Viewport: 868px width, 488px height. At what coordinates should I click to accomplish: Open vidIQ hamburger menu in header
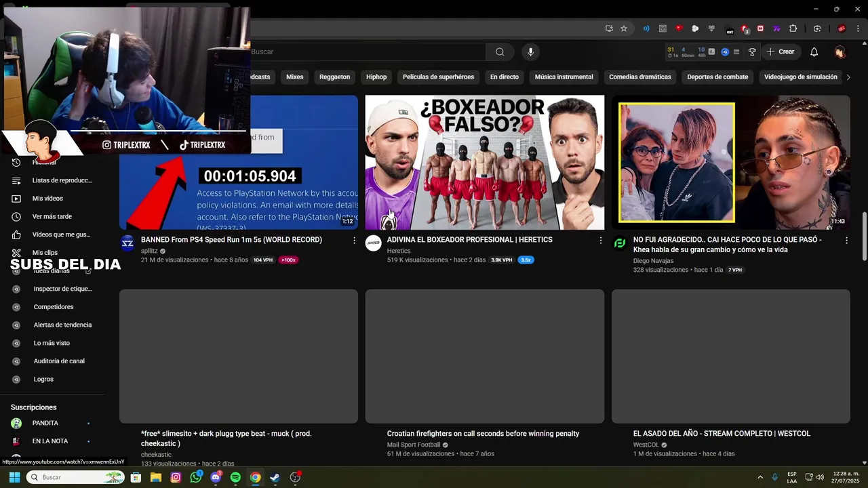[736, 52]
